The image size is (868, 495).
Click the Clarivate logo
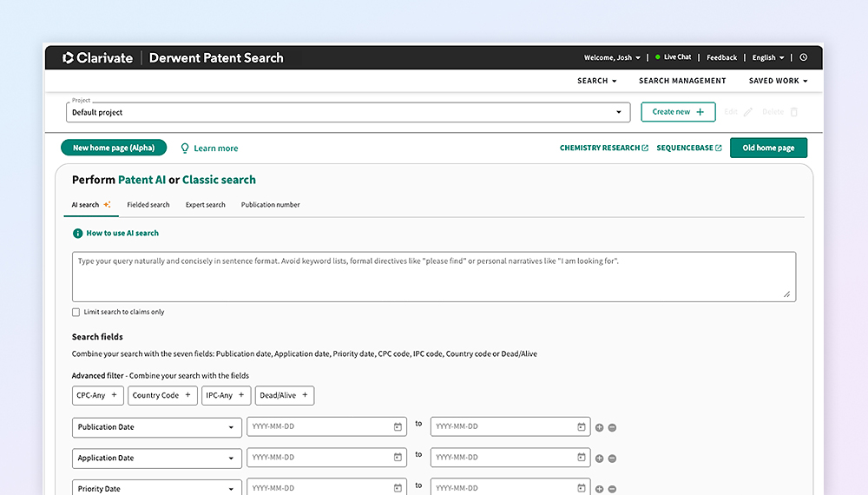(97, 58)
